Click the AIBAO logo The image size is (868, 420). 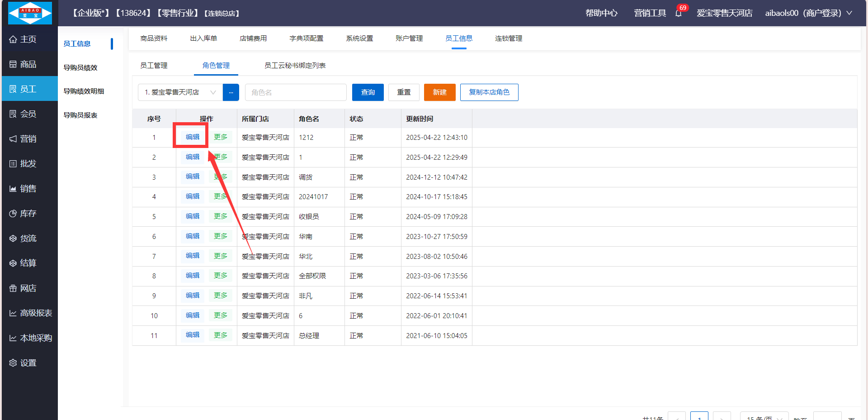pos(30,13)
